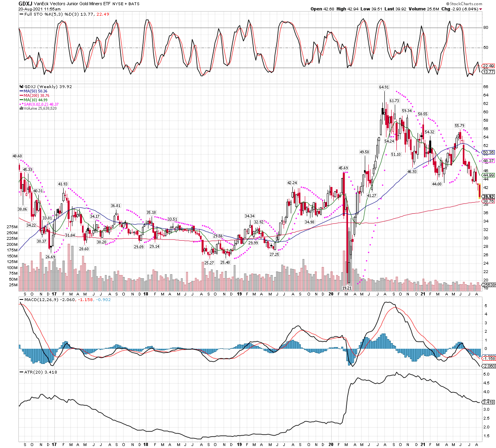Click the 19.21 low price label
Viewport: 496px width, 448px height.
tap(347, 288)
